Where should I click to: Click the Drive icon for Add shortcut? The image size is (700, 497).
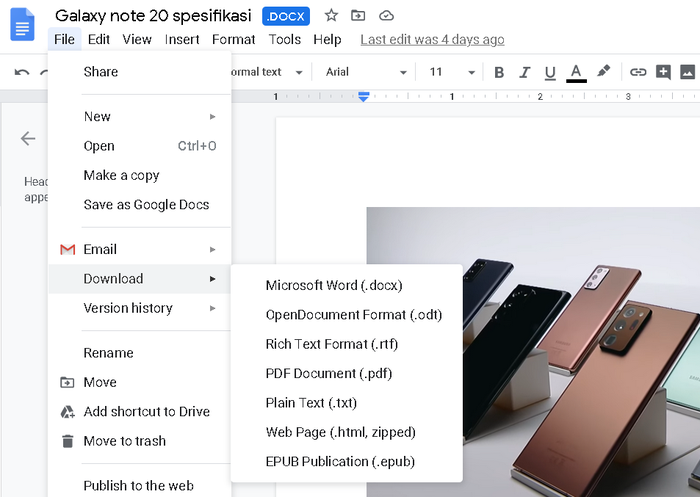pos(67,412)
